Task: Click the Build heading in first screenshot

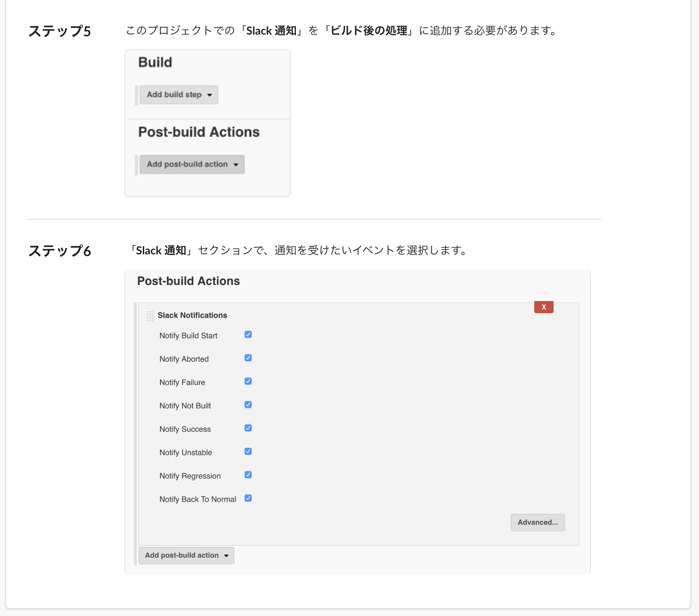Action: click(x=155, y=62)
